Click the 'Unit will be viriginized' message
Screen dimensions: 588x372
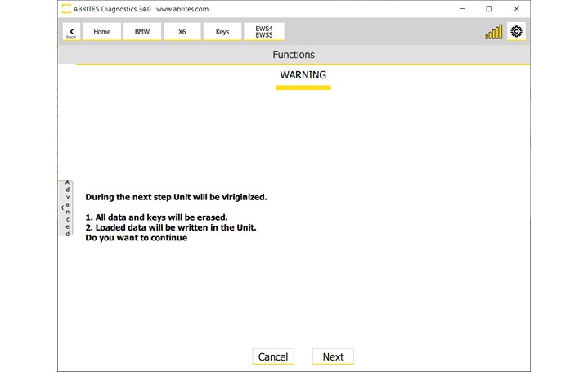point(176,197)
